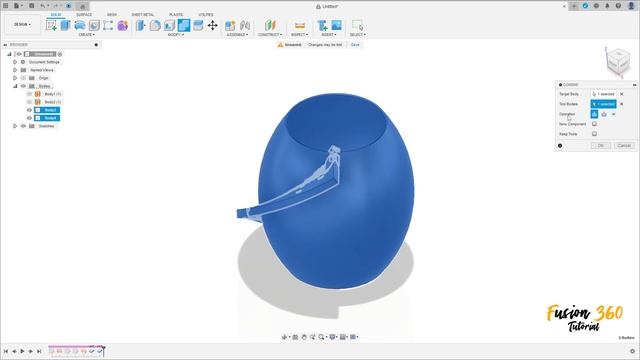The height and width of the screenshot is (360, 640).
Task: Check the Keep Tools checkbox
Action: click(594, 134)
